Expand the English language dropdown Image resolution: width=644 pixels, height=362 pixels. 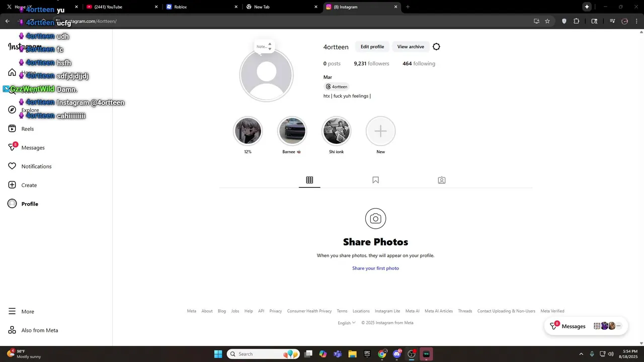[x=347, y=323]
